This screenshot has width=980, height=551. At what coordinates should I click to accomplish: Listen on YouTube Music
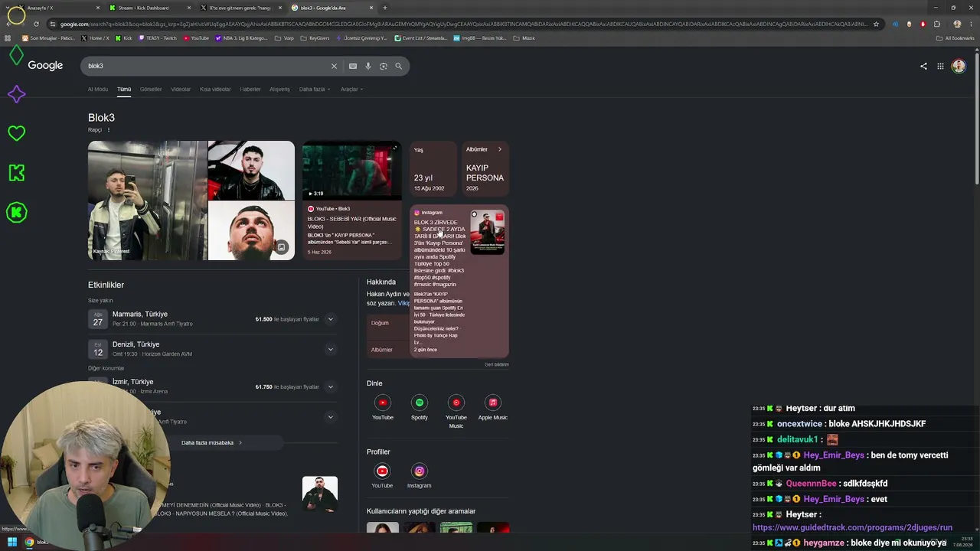[x=456, y=411]
